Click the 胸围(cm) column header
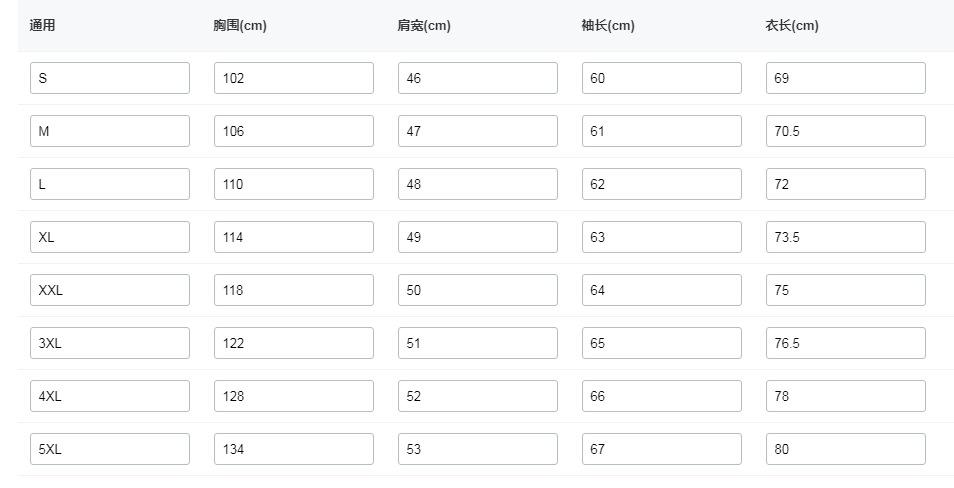The height and width of the screenshot is (488, 954). click(240, 26)
